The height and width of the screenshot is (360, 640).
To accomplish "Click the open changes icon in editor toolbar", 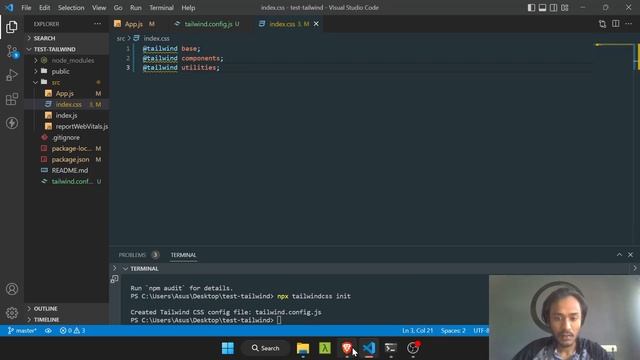I will 602,24.
